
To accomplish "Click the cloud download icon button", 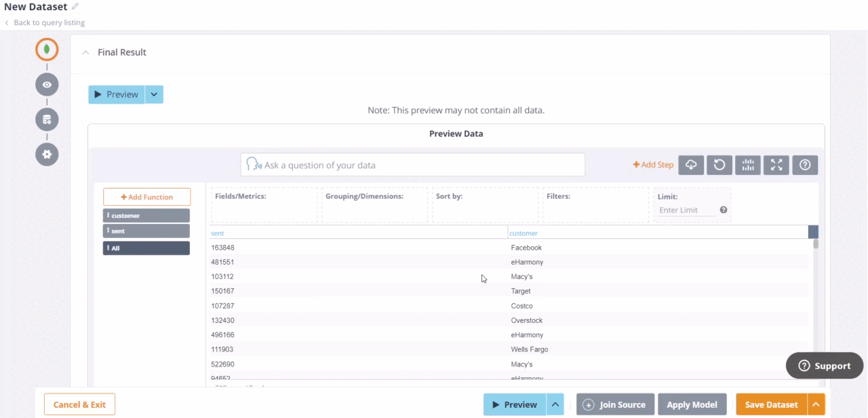I will click(690, 165).
